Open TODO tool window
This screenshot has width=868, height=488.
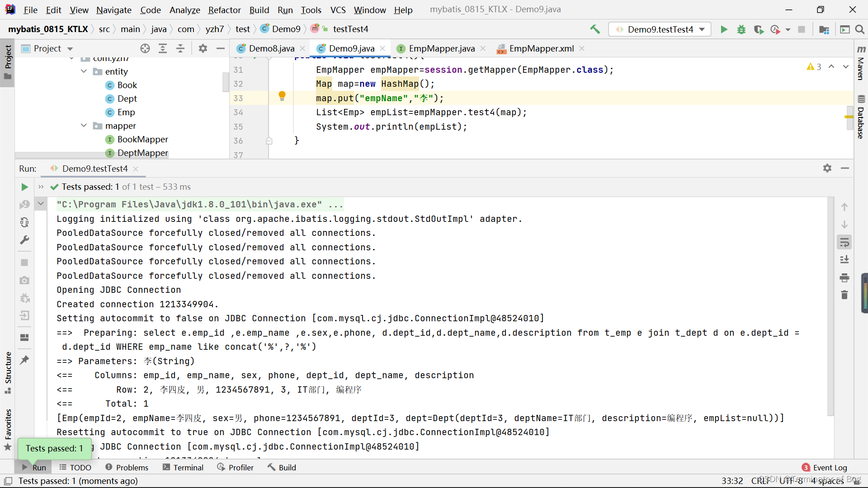click(x=75, y=468)
